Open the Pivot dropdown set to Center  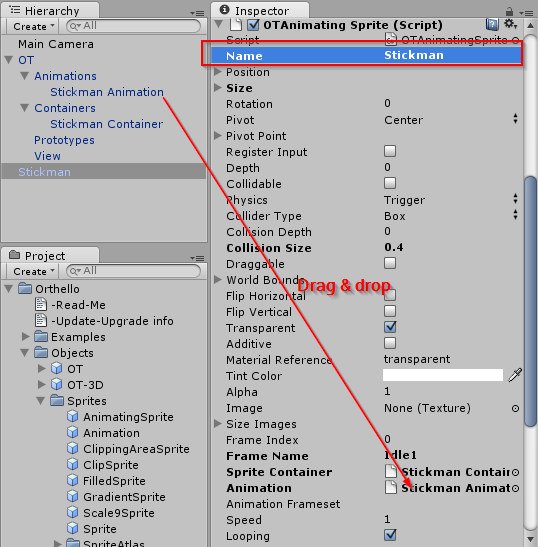pos(451,120)
